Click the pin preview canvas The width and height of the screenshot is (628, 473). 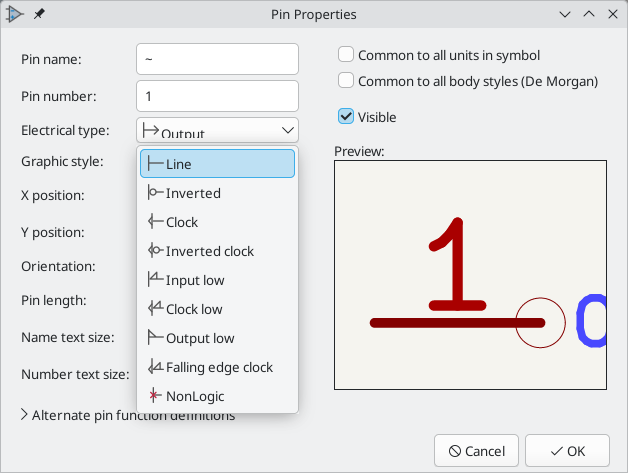pyautogui.click(x=470, y=275)
